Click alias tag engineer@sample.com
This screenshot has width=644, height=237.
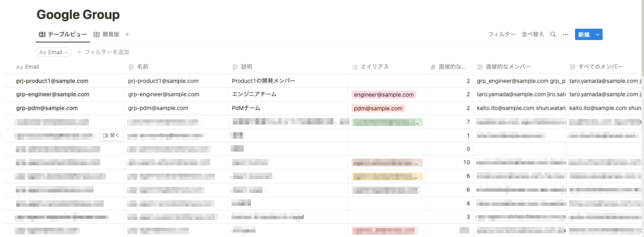384,95
